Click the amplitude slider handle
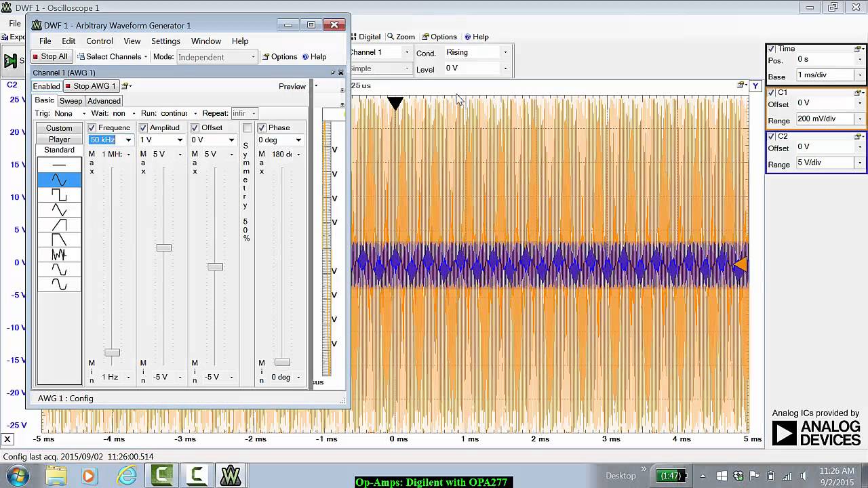 pyautogui.click(x=163, y=248)
